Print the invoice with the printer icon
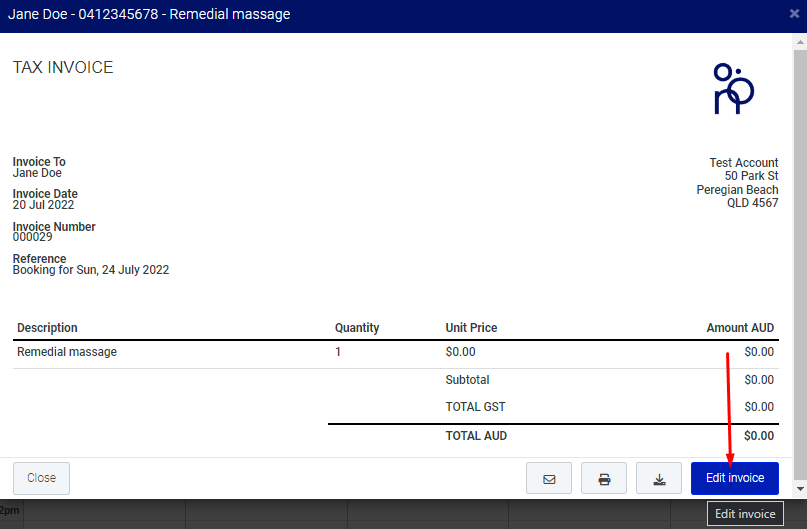This screenshot has height=529, width=807. 604,478
